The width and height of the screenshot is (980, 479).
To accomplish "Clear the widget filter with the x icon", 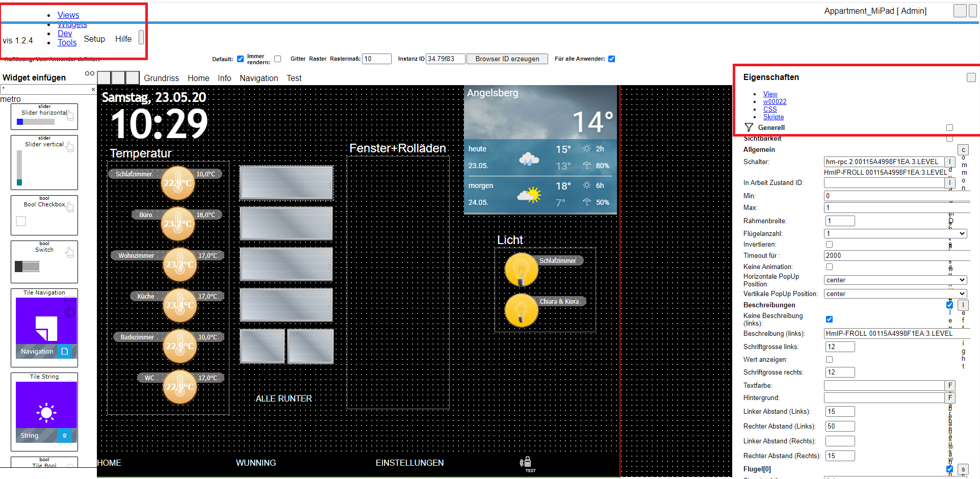I will 93,89.
